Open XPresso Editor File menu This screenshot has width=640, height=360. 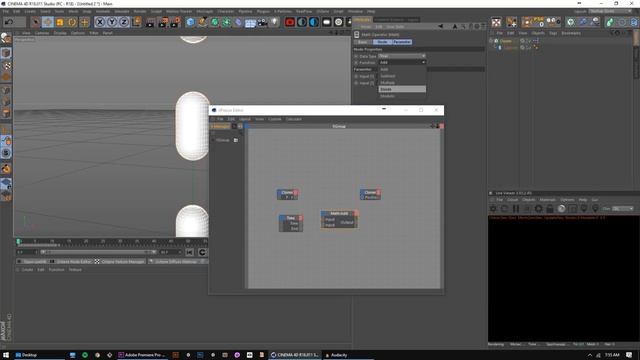coord(220,119)
